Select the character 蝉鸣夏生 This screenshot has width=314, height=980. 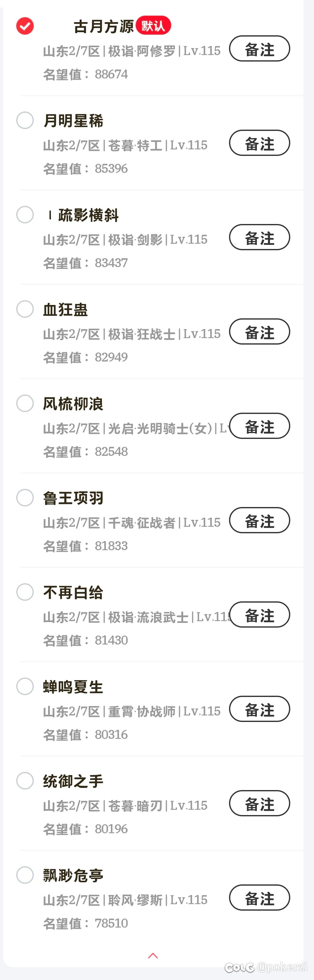tap(25, 687)
